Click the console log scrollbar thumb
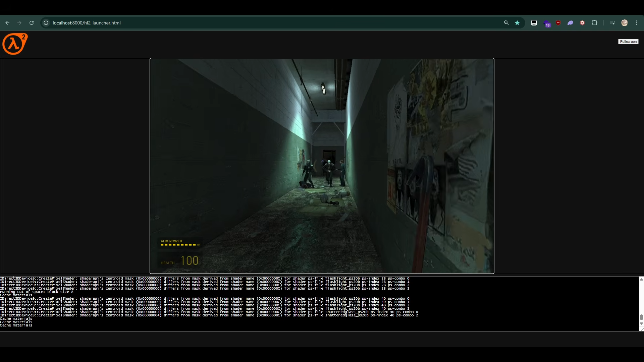This screenshot has height=362, width=644. point(641,317)
